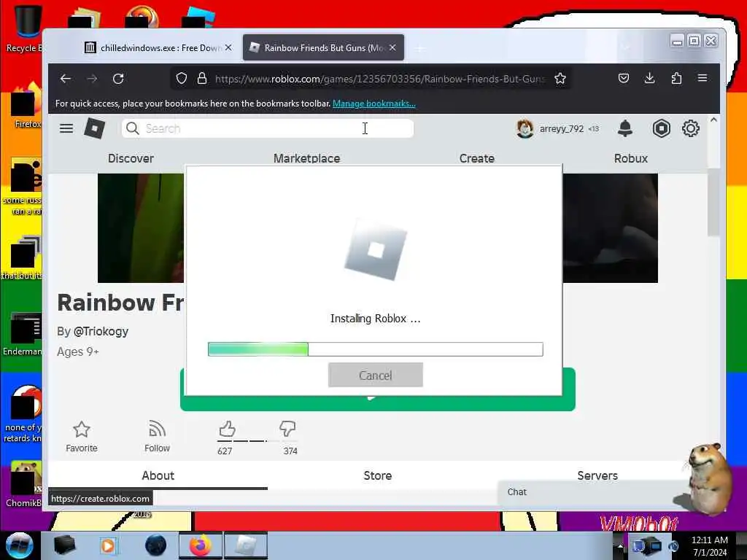This screenshot has height=560, width=747.
Task: Close the Rainbow Friends But Guns tab
Action: [x=392, y=47]
